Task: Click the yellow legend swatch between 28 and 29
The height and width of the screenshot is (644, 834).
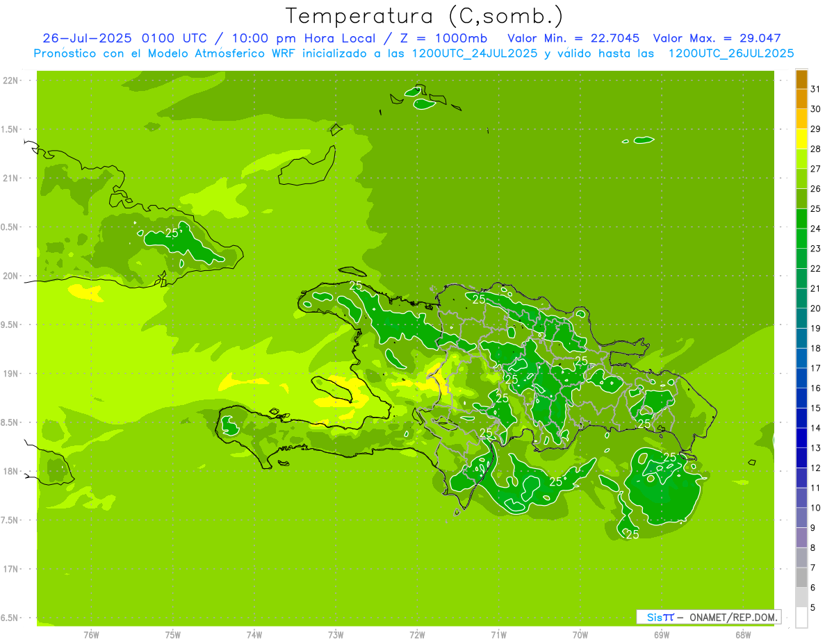Action: pyautogui.click(x=801, y=139)
